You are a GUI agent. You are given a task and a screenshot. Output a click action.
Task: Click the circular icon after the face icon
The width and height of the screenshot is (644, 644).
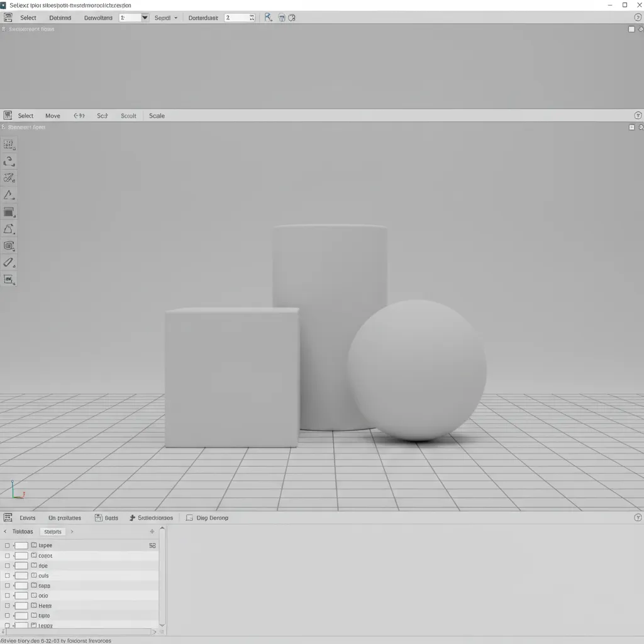(x=292, y=18)
